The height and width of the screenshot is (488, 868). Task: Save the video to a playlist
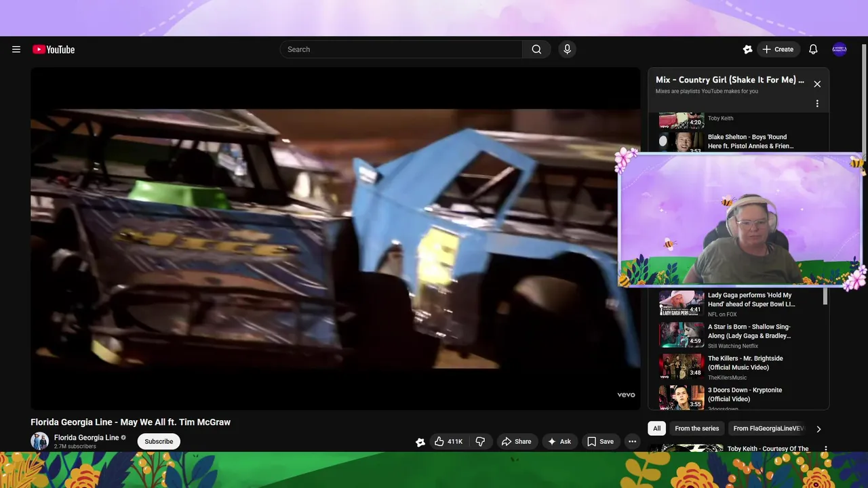(x=600, y=441)
